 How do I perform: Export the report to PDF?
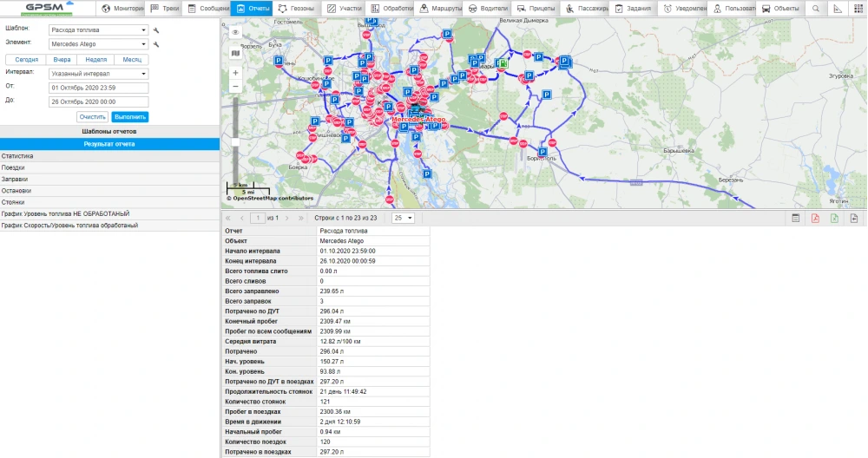point(815,218)
